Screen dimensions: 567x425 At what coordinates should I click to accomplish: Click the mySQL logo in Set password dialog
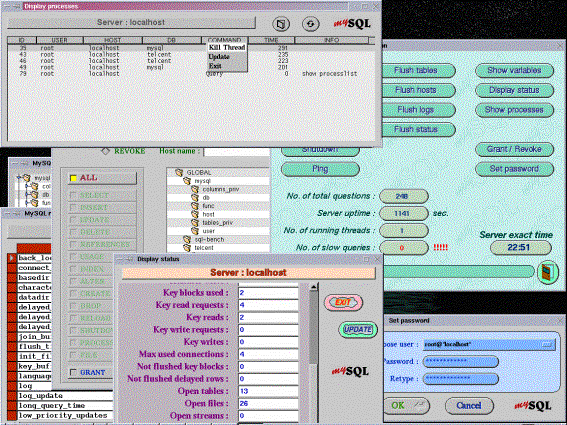point(533,405)
